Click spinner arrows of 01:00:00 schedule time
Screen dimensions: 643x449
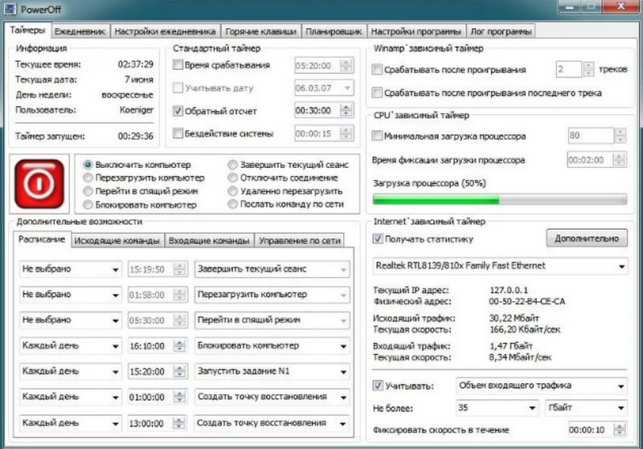179,397
